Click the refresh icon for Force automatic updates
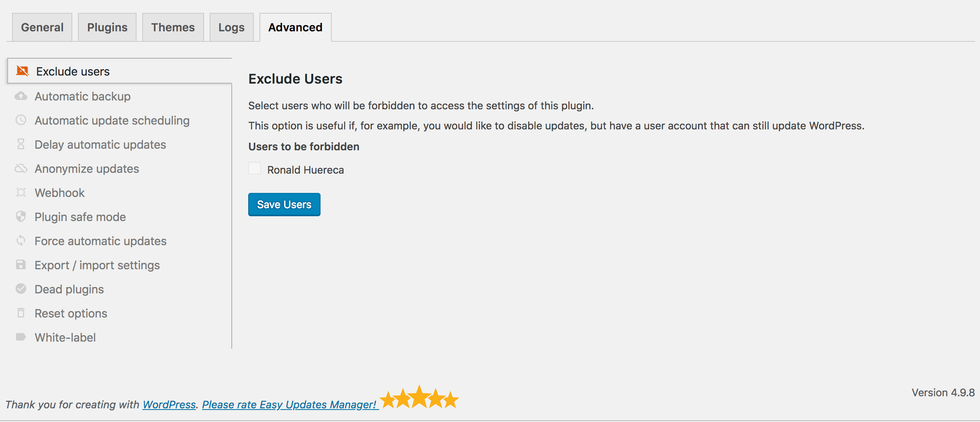The height and width of the screenshot is (422, 980). click(x=21, y=240)
